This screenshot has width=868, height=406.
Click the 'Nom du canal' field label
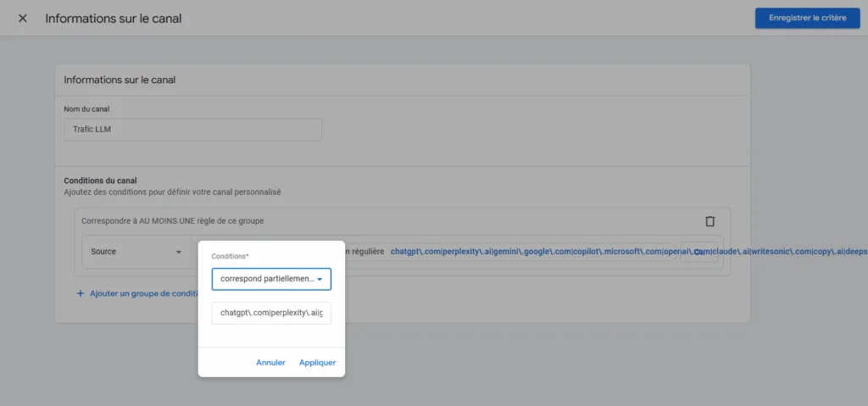(x=86, y=109)
